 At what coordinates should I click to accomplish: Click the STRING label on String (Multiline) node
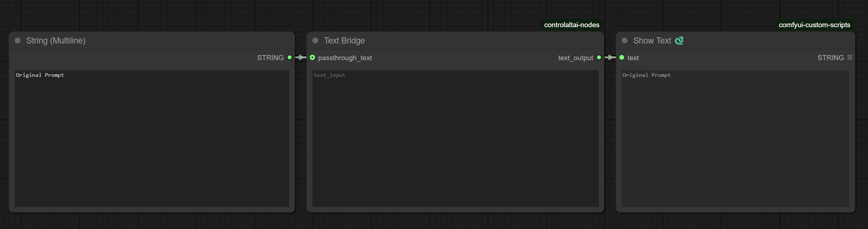coord(270,58)
